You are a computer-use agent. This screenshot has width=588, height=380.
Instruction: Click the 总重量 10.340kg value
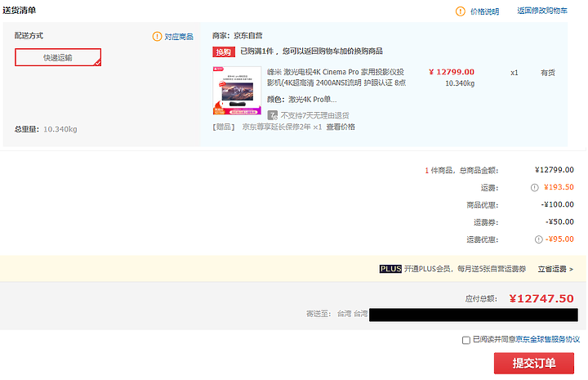(60, 129)
